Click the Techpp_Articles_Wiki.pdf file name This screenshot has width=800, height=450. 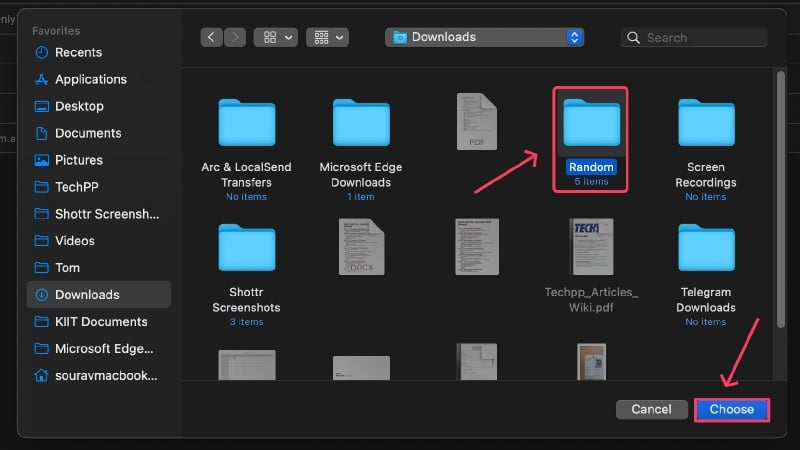(x=591, y=300)
